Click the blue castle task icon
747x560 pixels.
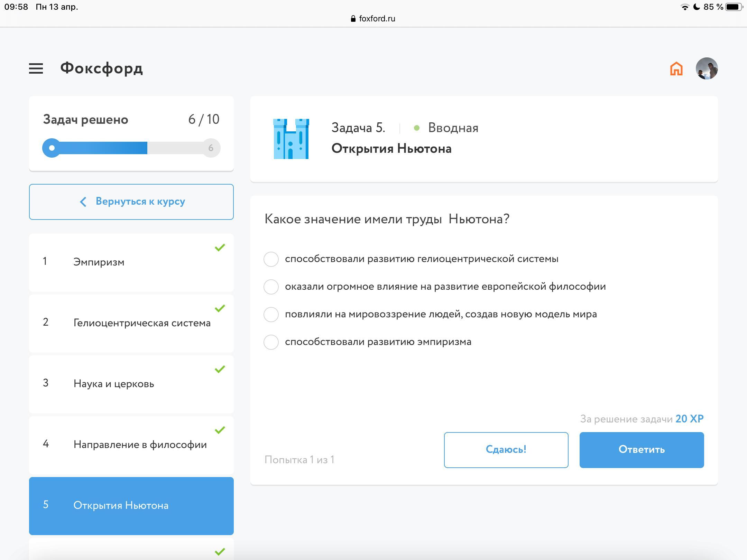pos(291,139)
